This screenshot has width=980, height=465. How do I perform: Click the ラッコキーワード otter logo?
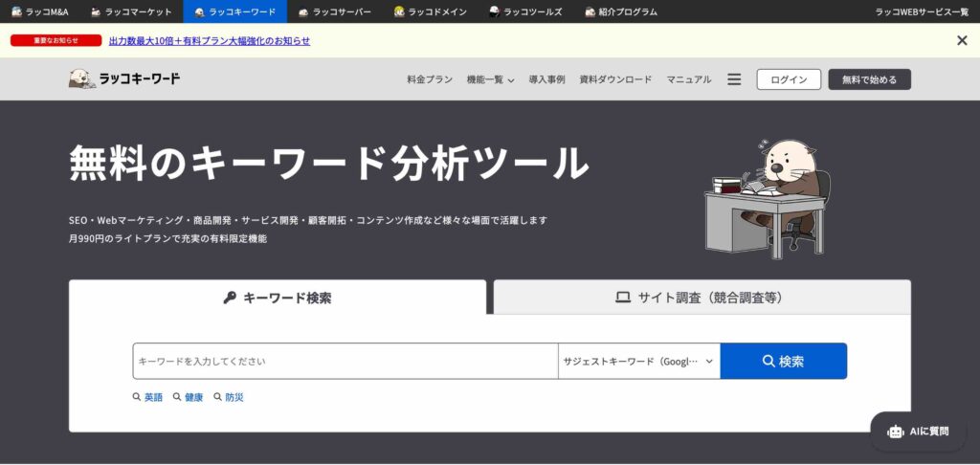(x=124, y=78)
